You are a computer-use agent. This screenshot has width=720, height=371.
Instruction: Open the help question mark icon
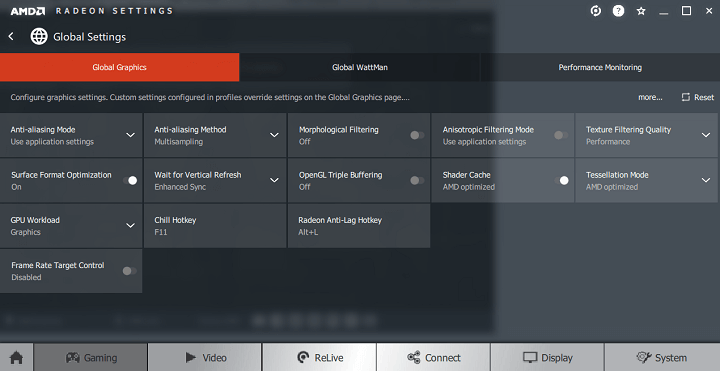pos(618,11)
